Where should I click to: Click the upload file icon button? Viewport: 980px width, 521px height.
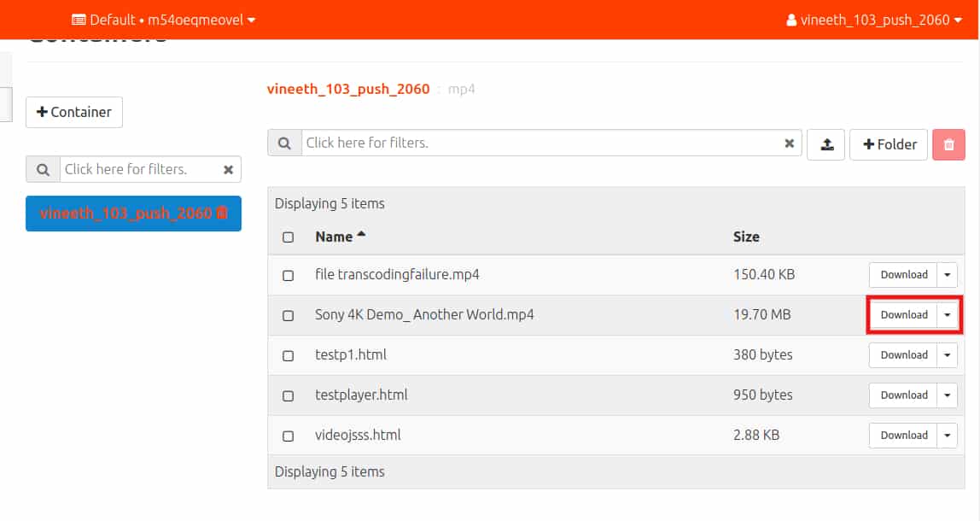click(826, 144)
